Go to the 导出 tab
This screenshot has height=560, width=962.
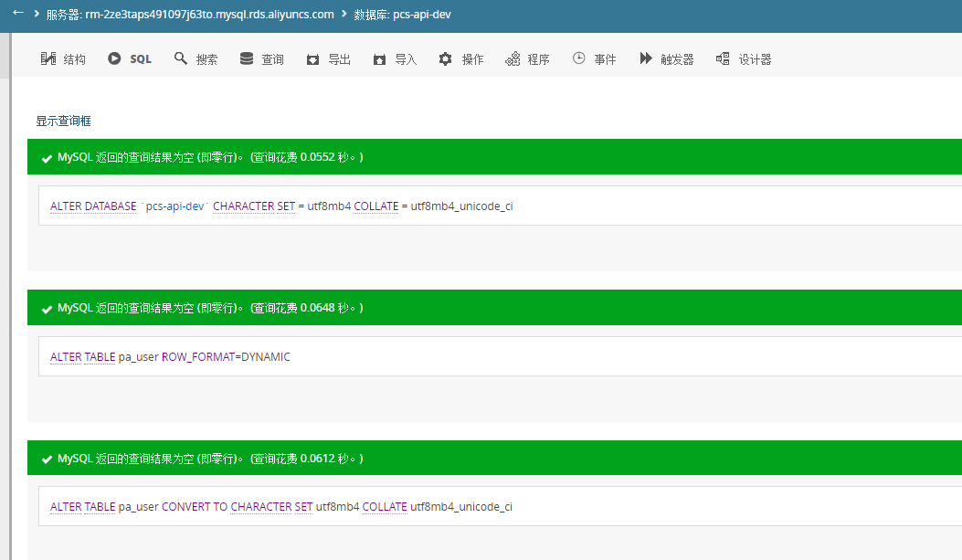[x=328, y=58]
